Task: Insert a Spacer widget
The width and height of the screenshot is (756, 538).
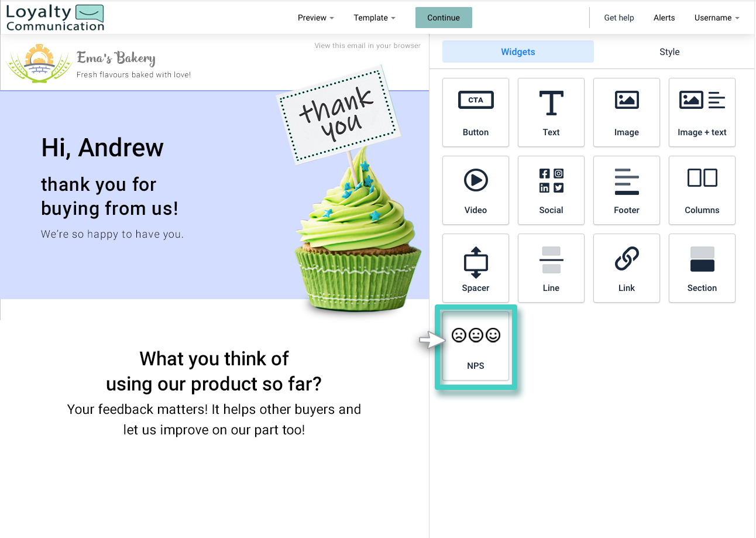Action: (476, 268)
